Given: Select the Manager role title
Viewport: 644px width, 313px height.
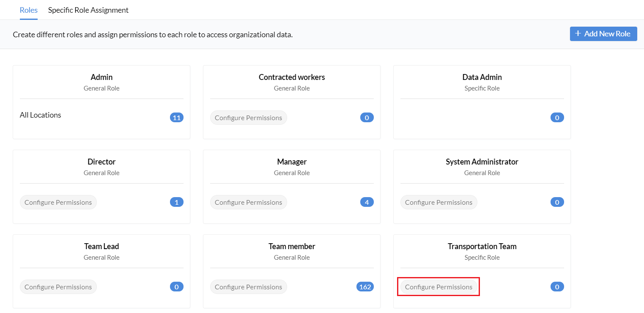Looking at the screenshot, I should (x=292, y=162).
